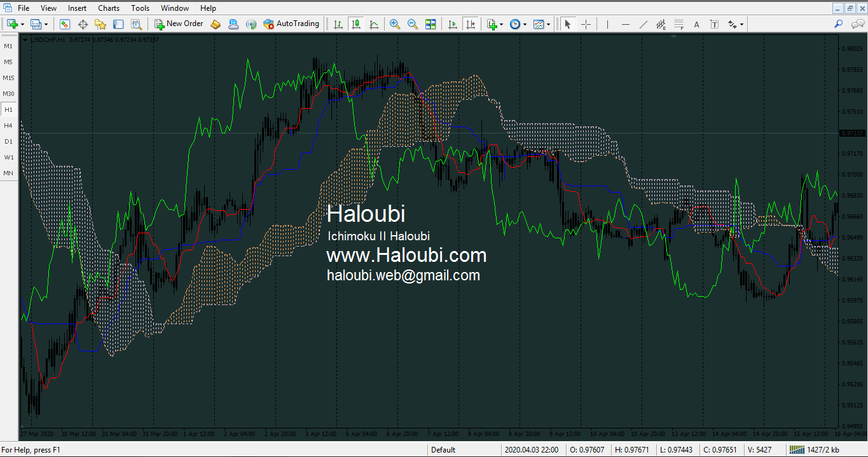Switch timeframe to M1
868x457 pixels.
pyautogui.click(x=8, y=46)
